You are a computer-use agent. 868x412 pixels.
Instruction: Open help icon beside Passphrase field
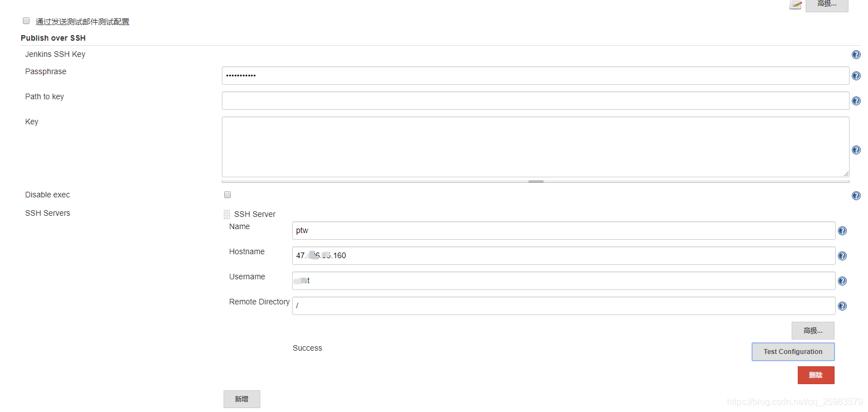[856, 76]
